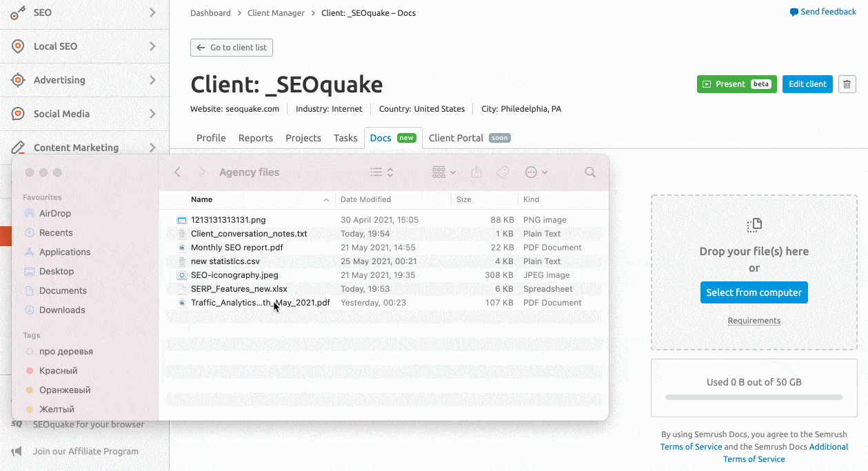The image size is (868, 471).
Task: Click the Applications sidebar icon
Action: pyautogui.click(x=30, y=252)
